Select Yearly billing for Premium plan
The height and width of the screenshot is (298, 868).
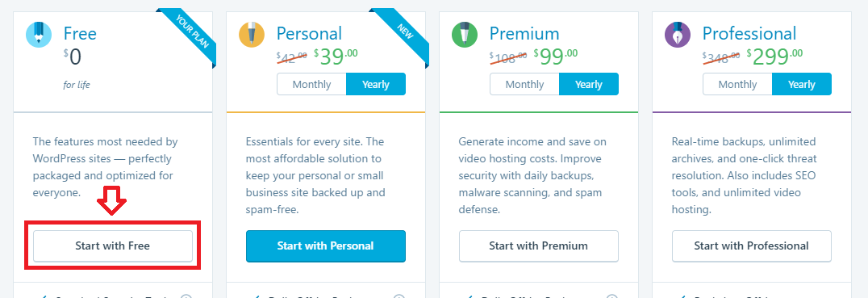589,84
